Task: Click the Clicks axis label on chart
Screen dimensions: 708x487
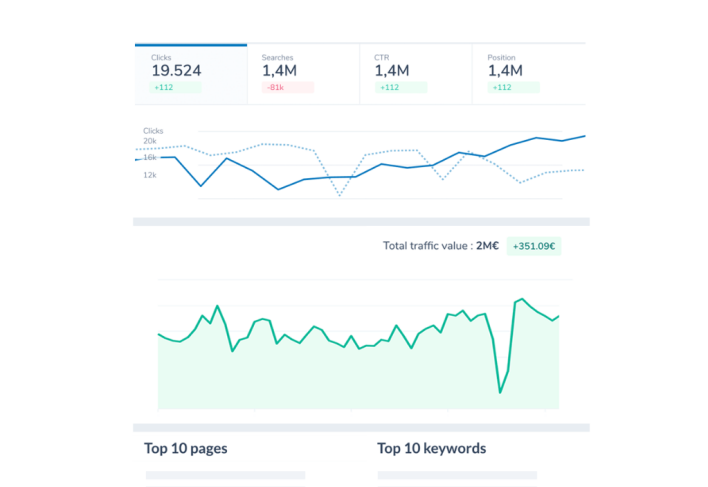Action: (153, 131)
